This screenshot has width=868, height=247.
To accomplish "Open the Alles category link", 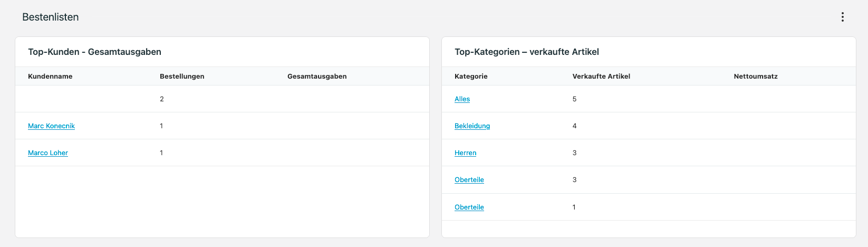I will 462,99.
